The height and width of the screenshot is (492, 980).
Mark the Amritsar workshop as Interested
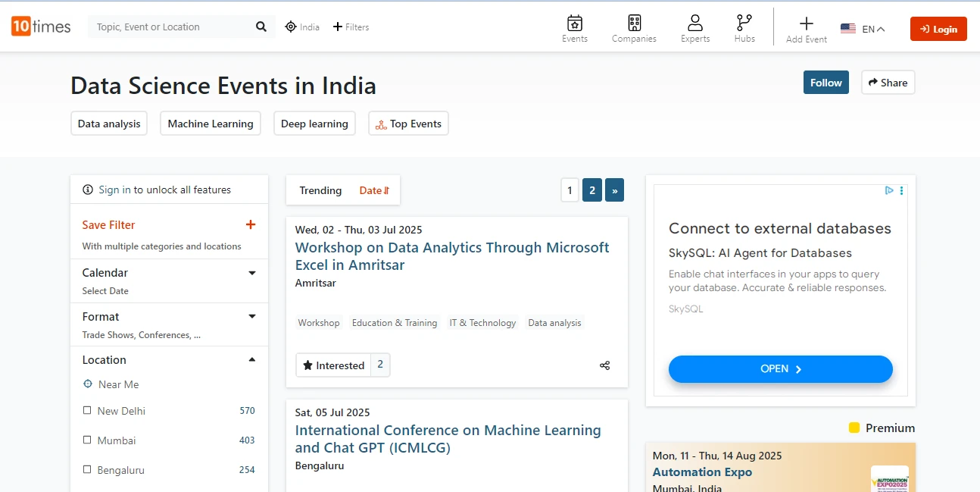[x=333, y=365]
